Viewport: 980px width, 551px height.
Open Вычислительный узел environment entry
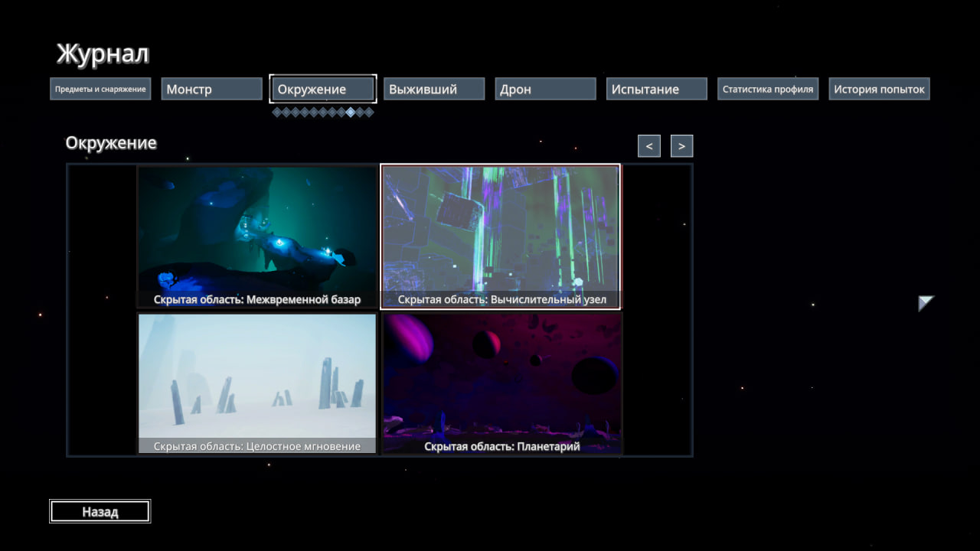click(500, 236)
